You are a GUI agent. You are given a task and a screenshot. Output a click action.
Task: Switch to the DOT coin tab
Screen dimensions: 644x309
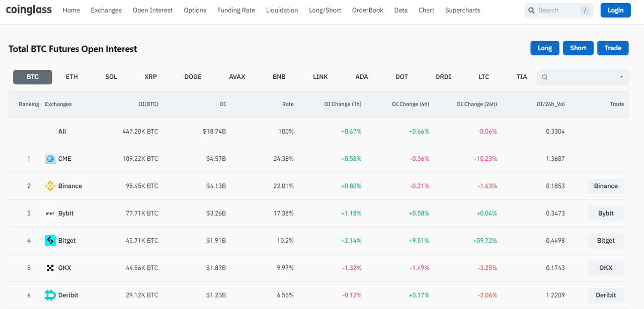click(x=401, y=77)
